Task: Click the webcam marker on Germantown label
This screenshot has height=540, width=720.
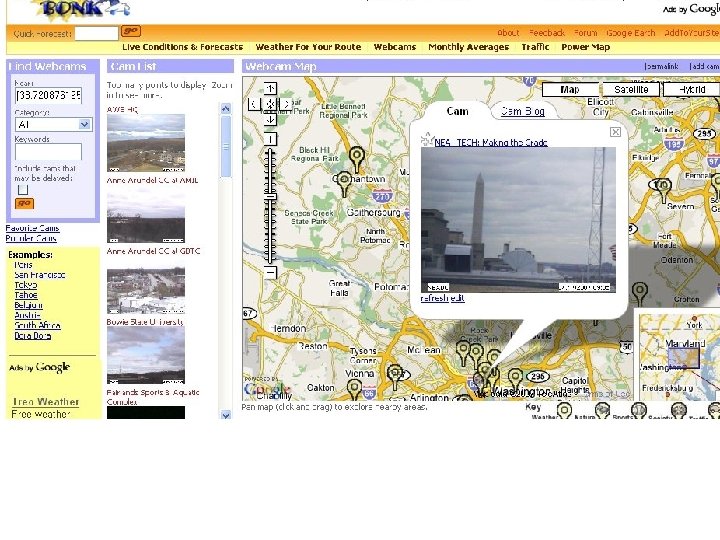Action: [344, 184]
